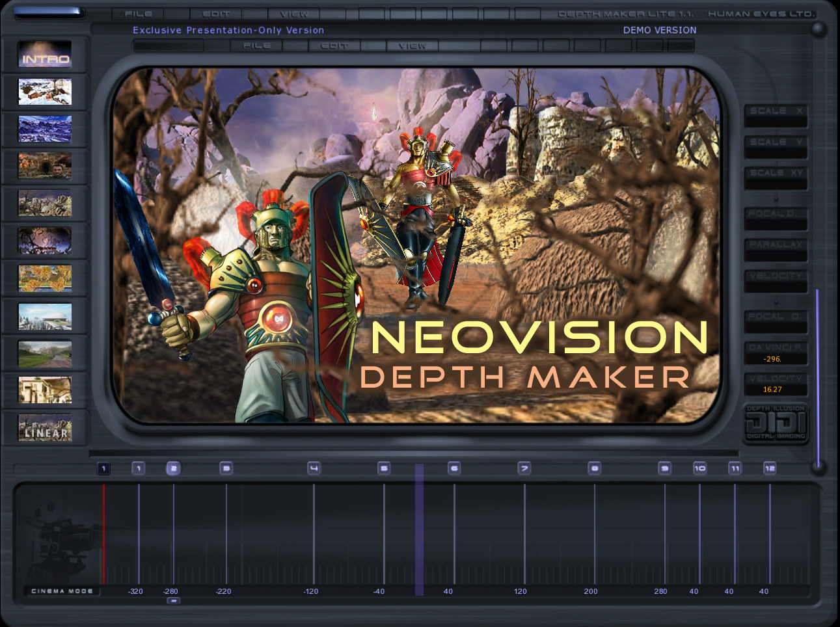Screen dimensions: 840x627
Task: Pick the green valley scene thumbnail
Action: point(45,353)
